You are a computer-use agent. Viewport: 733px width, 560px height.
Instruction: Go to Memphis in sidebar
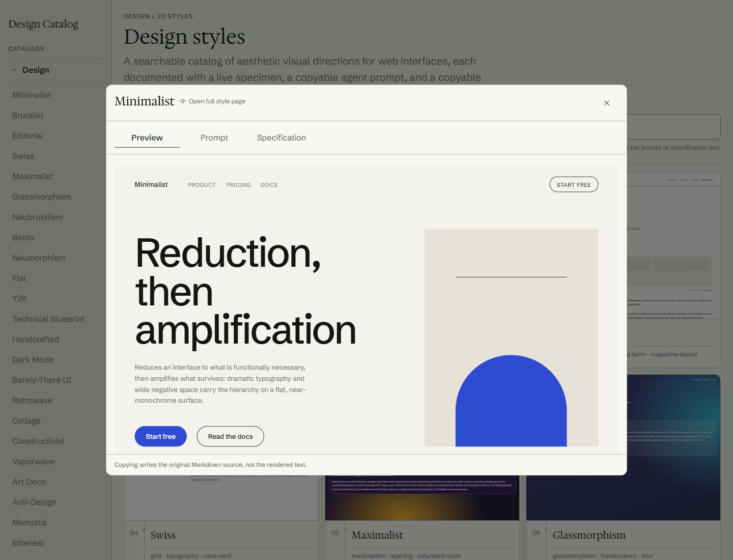(30, 522)
